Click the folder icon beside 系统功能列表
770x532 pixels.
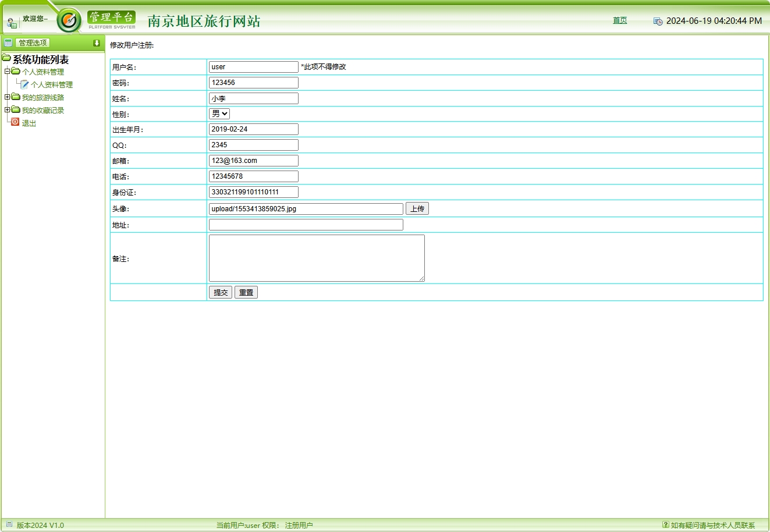[x=6, y=58]
